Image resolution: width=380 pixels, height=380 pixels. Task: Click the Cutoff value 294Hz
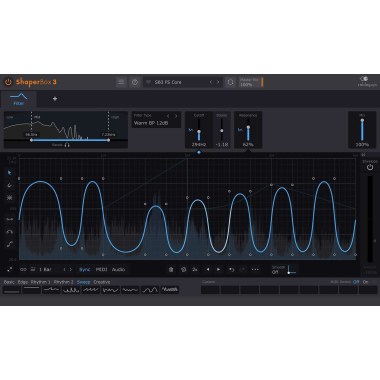point(199,145)
